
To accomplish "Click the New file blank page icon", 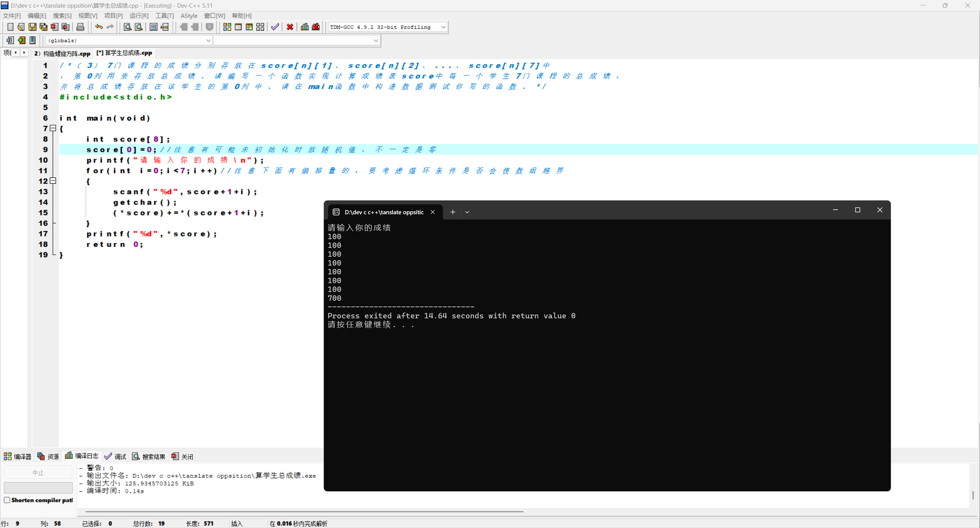I will pyautogui.click(x=10, y=27).
